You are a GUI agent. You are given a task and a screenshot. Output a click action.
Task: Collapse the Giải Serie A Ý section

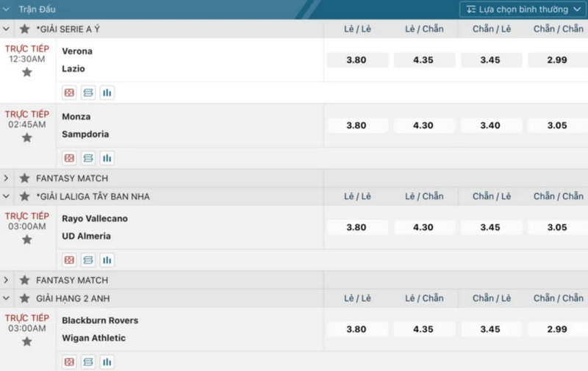point(7,29)
